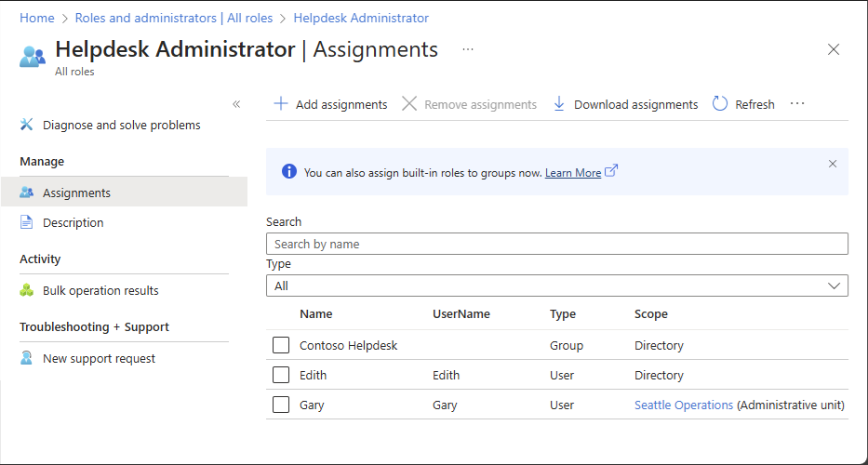Click the Search by name field
The width and height of the screenshot is (868, 465).
pos(556,244)
